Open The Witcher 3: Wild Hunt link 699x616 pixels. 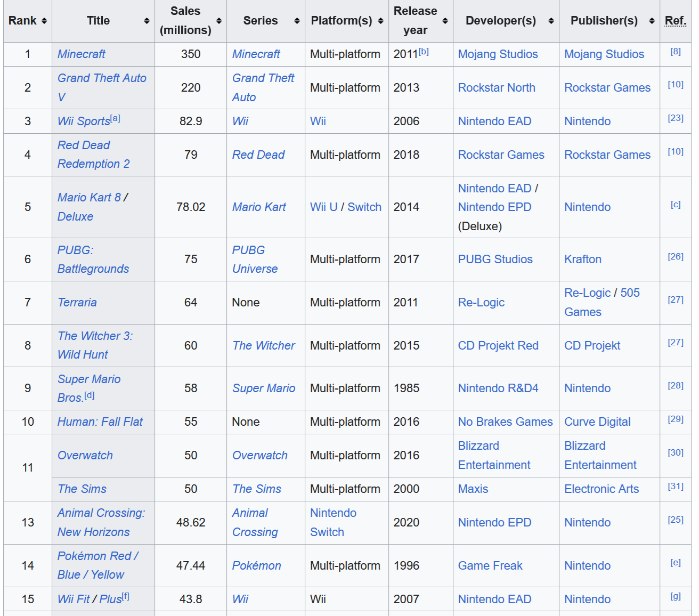pyautogui.click(x=95, y=345)
